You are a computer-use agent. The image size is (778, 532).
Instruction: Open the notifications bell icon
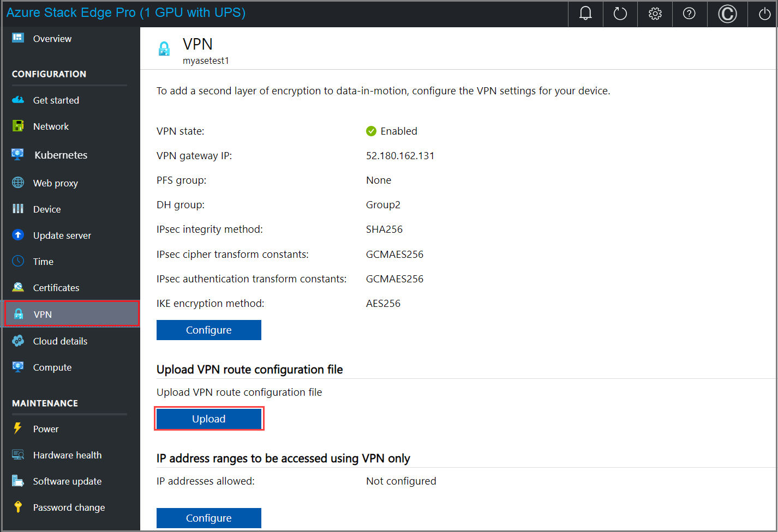(585, 14)
